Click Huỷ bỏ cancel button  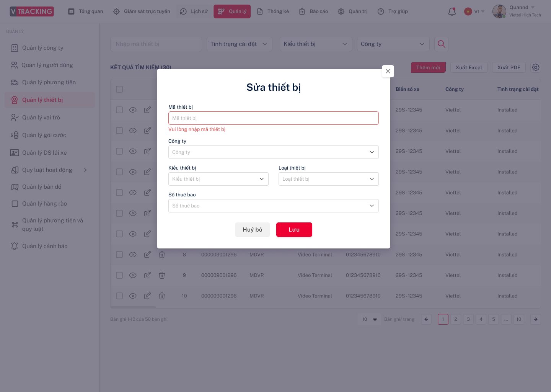253,230
